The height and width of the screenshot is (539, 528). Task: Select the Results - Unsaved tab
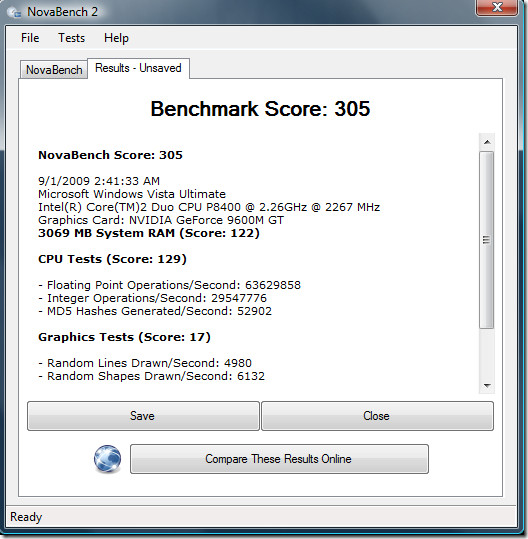point(138,68)
